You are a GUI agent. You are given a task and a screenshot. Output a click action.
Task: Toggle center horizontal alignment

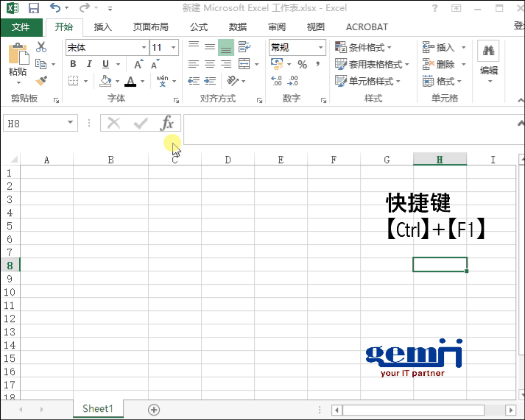pos(210,64)
